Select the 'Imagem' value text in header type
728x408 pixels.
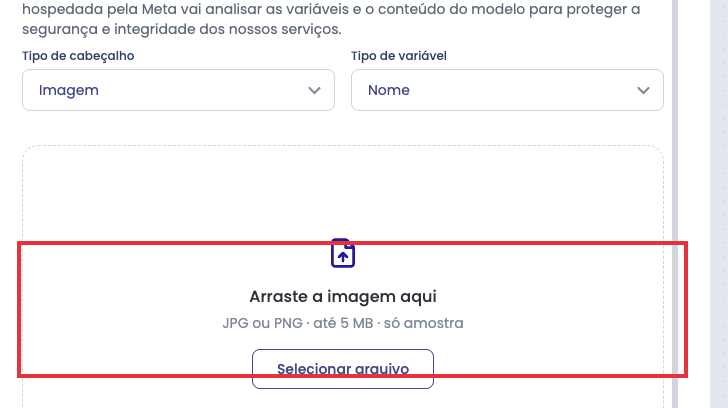69,90
